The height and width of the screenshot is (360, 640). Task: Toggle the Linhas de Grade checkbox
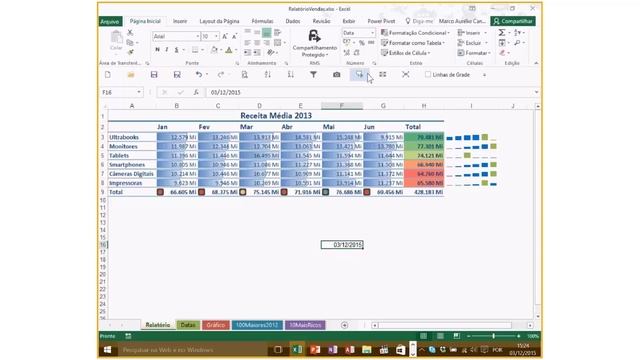click(x=428, y=75)
